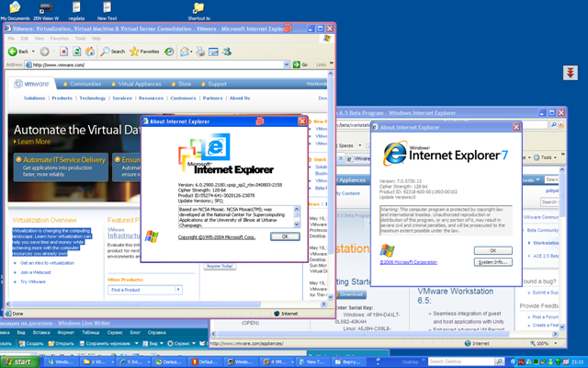Click the Learn More link on the banner
Screen dimensions: 588x368
32,142
